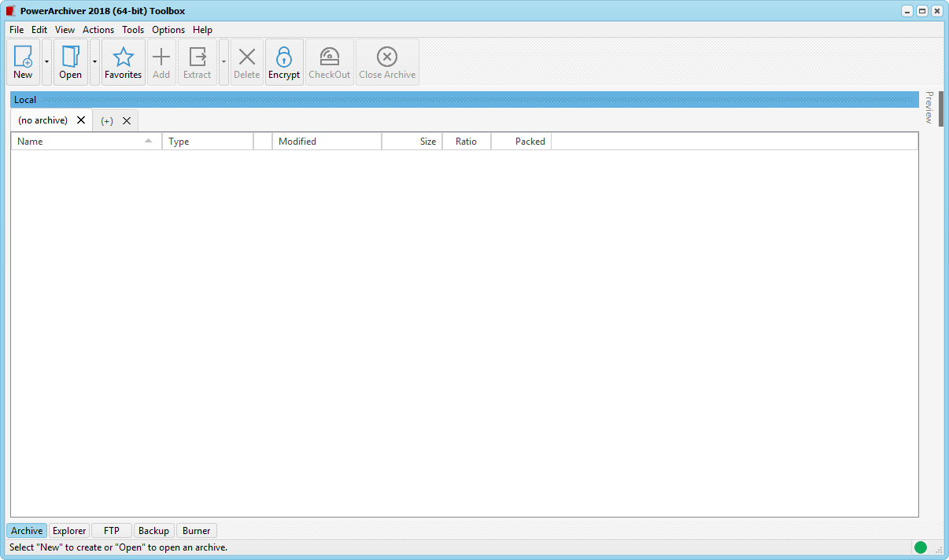Click the New archive toolbar icon
Image resolution: width=949 pixels, height=560 pixels.
[x=23, y=57]
